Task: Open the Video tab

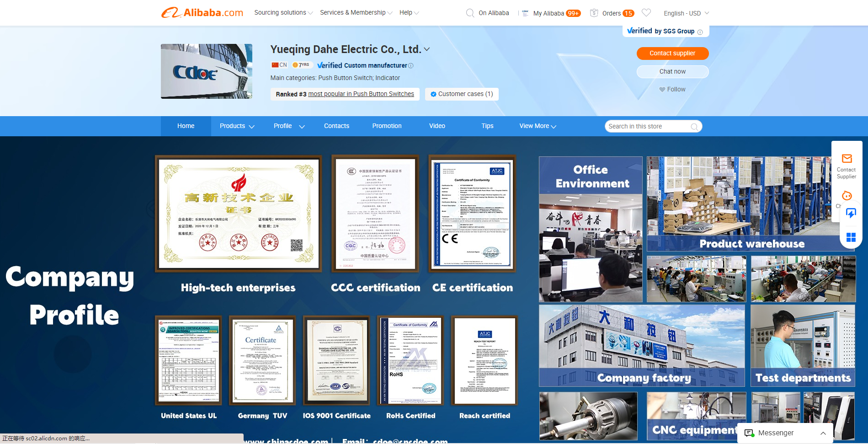Action: (437, 126)
